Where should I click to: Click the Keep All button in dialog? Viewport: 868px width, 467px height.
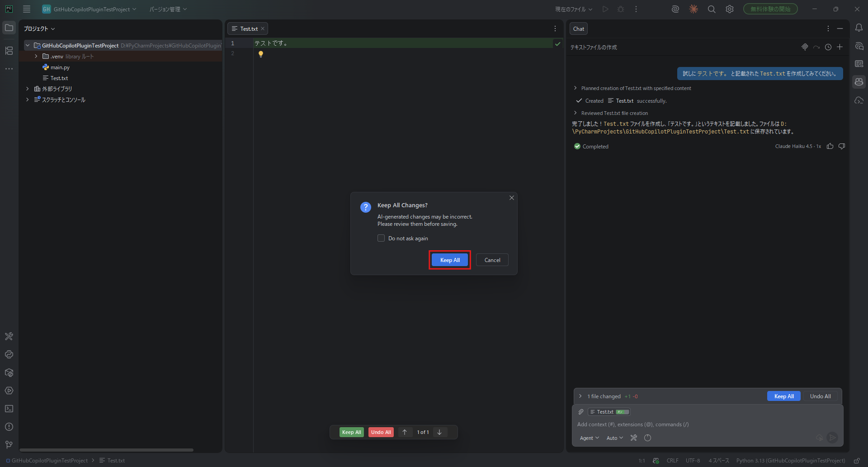point(449,260)
